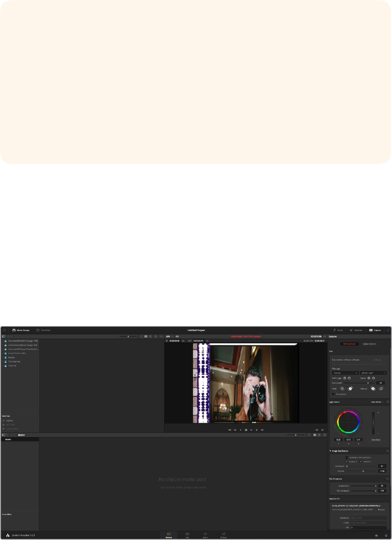This screenshot has height=540, width=392.
Task: Switch to the Film Scanner tab
Action: pyautogui.click(x=349, y=344)
